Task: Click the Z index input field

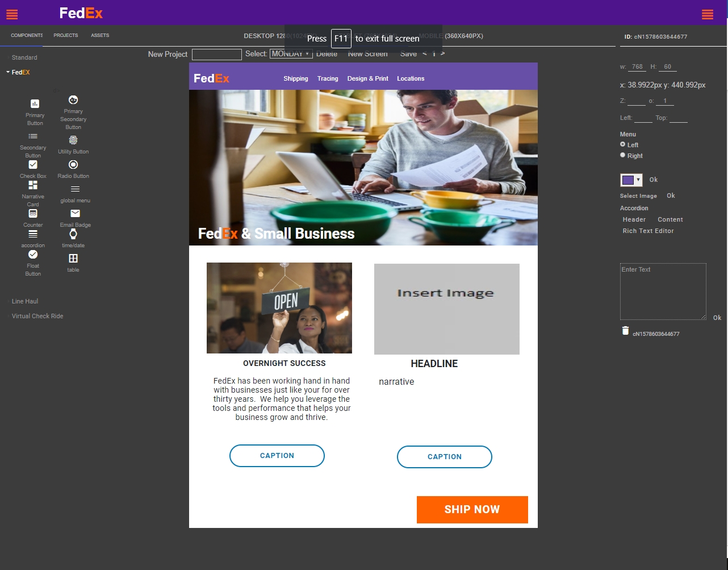Action: pyautogui.click(x=636, y=101)
